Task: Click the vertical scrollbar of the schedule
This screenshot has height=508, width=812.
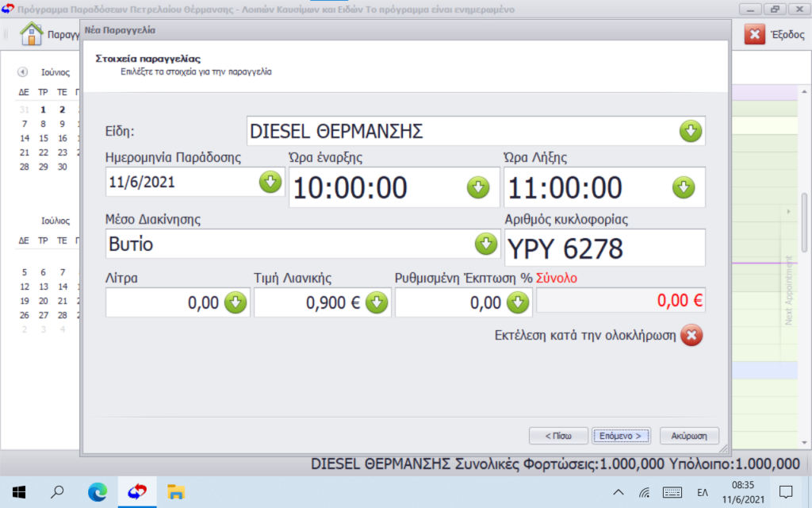Action: coord(804,223)
